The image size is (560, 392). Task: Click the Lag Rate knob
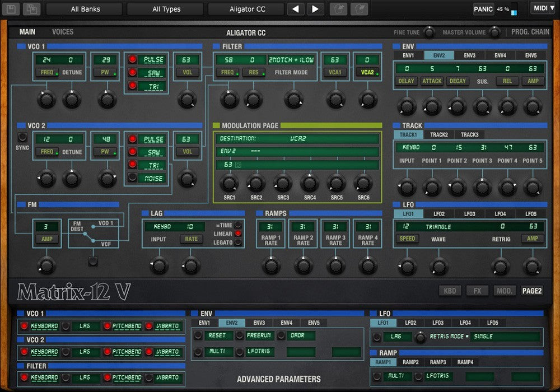pos(191,265)
